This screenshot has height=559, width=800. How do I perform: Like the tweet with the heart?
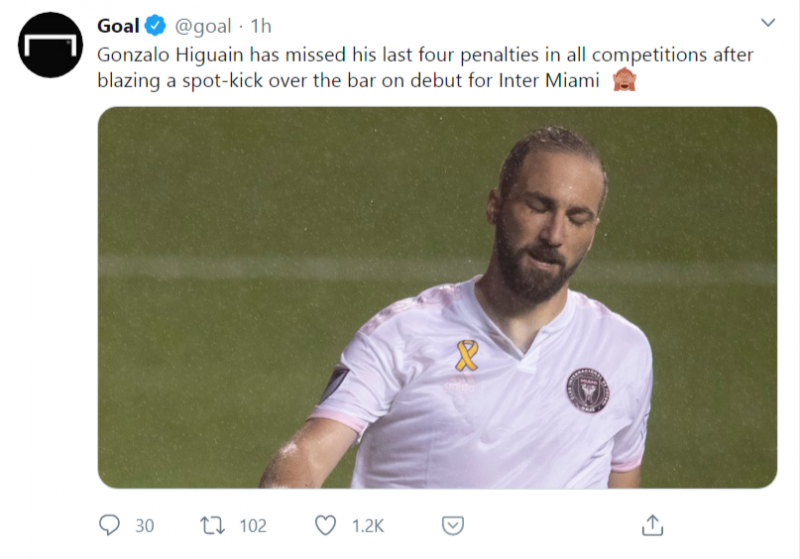tap(325, 524)
